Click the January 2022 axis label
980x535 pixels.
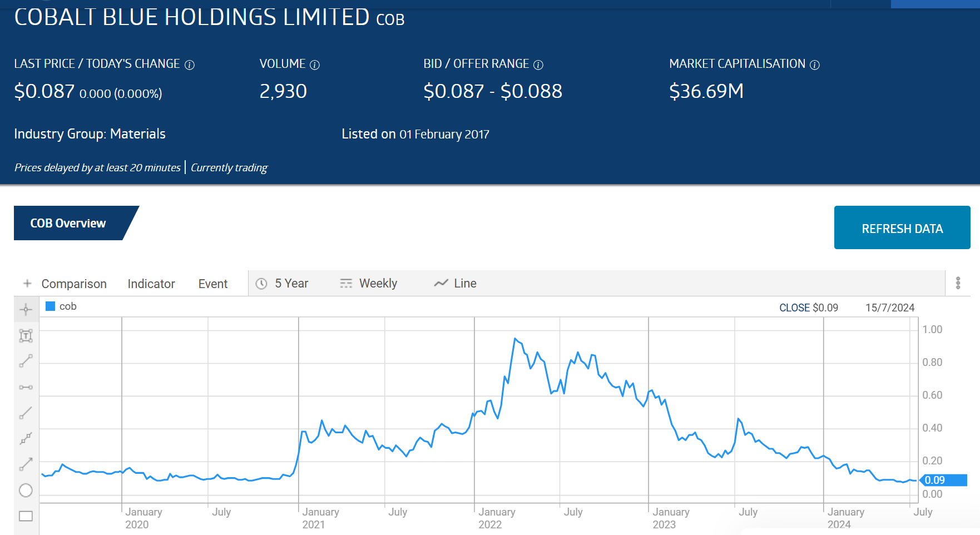pos(497,518)
